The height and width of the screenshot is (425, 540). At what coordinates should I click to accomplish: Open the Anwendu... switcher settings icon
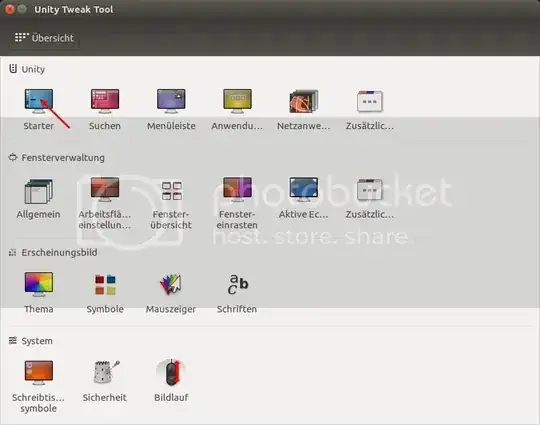[x=237, y=101]
